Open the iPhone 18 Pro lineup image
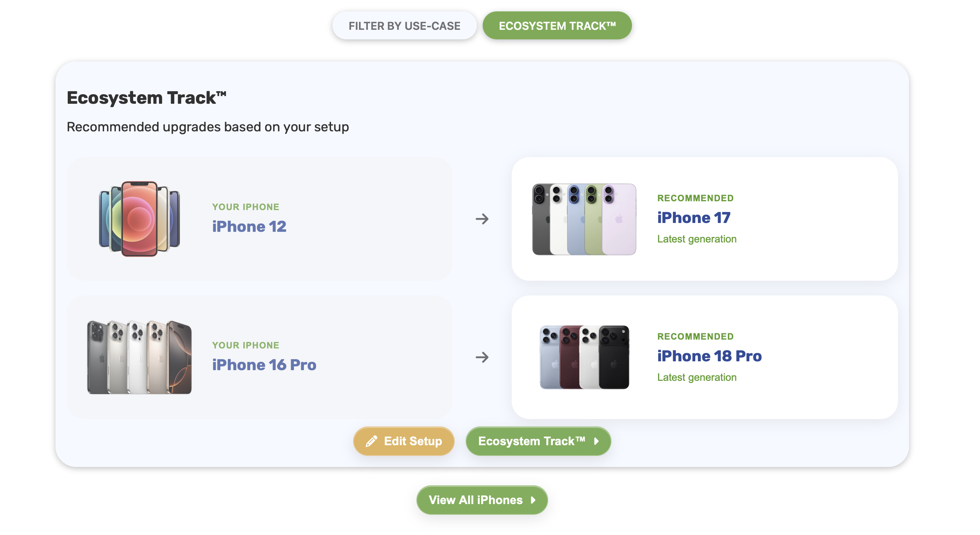The width and height of the screenshot is (980, 535). [584, 357]
